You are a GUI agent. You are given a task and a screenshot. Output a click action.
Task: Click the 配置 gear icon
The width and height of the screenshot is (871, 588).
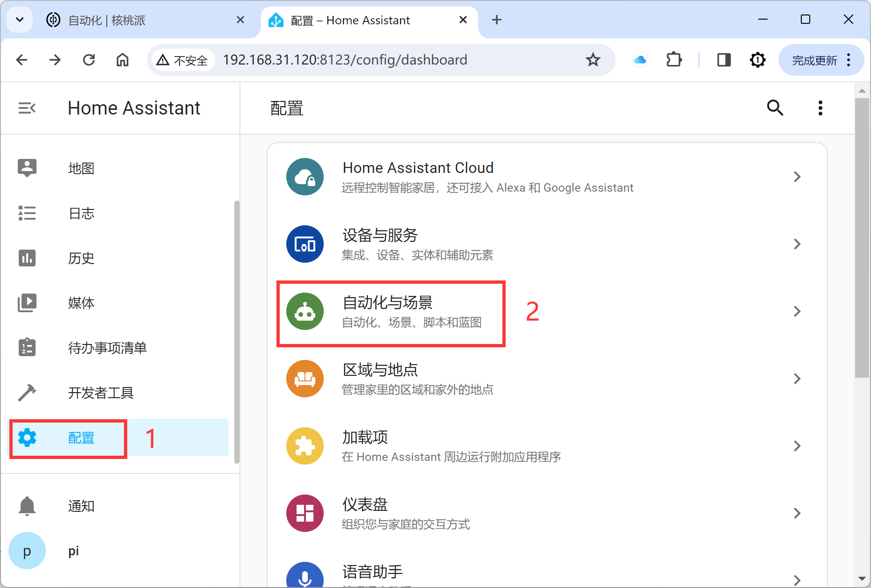27,437
